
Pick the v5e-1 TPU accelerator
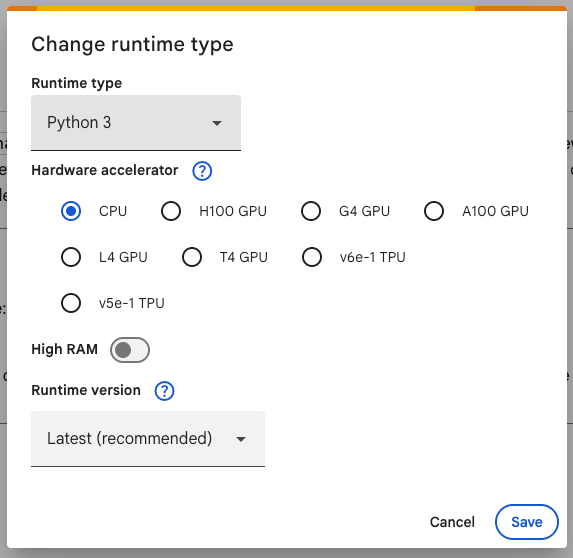point(71,303)
